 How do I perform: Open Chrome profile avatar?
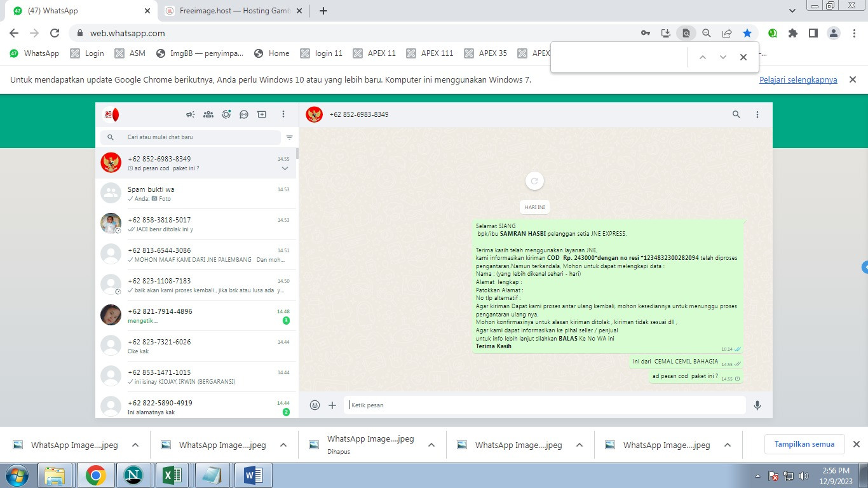pyautogui.click(x=834, y=33)
